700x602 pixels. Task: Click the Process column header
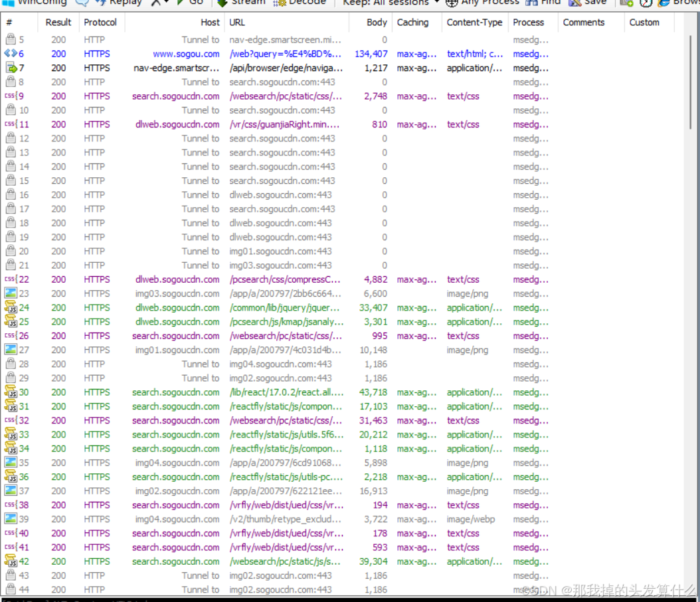click(x=533, y=23)
